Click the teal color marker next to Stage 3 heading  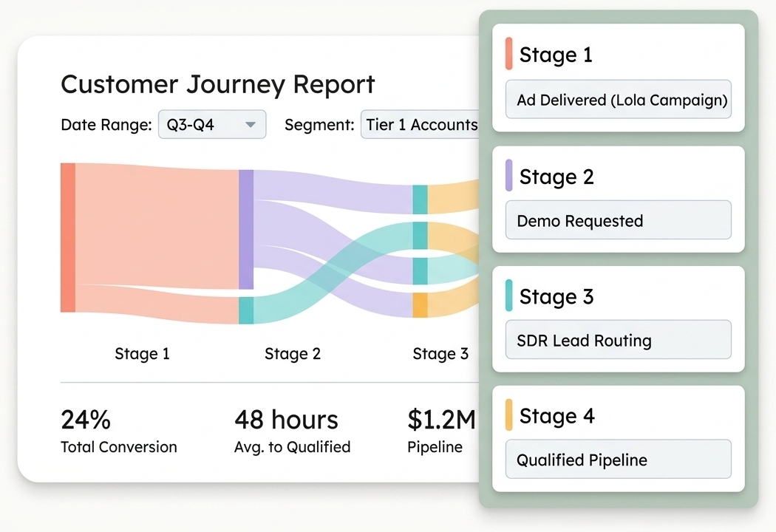[508, 296]
